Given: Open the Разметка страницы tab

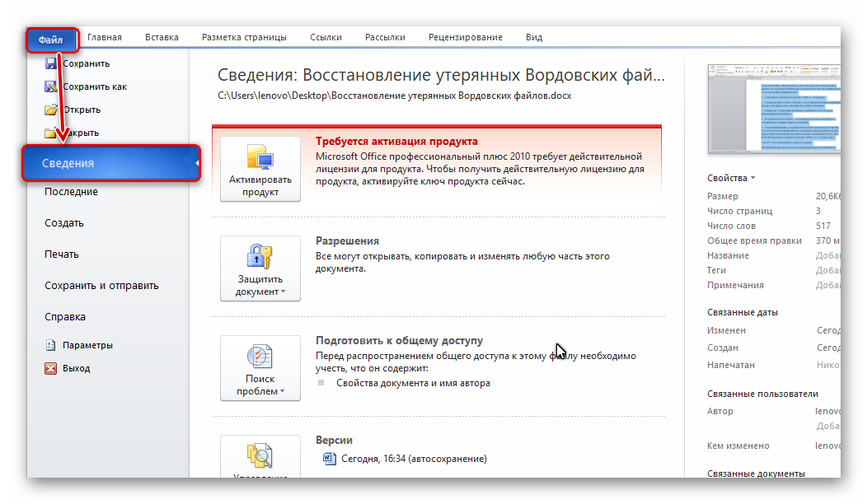Looking at the screenshot, I should click(x=244, y=37).
